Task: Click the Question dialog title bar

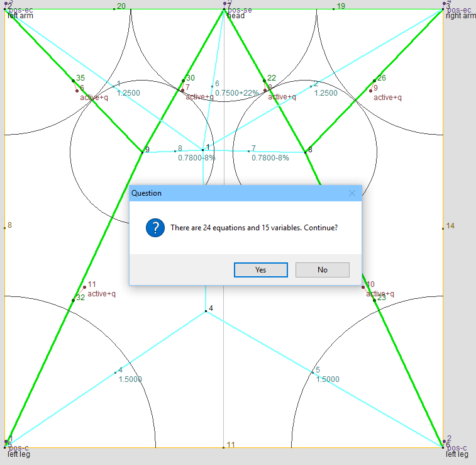Action: click(245, 193)
